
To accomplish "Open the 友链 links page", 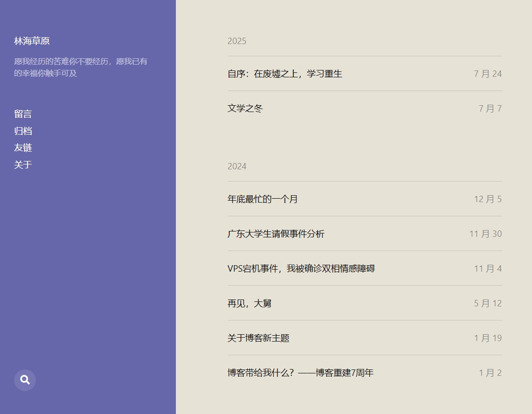I will coord(23,148).
